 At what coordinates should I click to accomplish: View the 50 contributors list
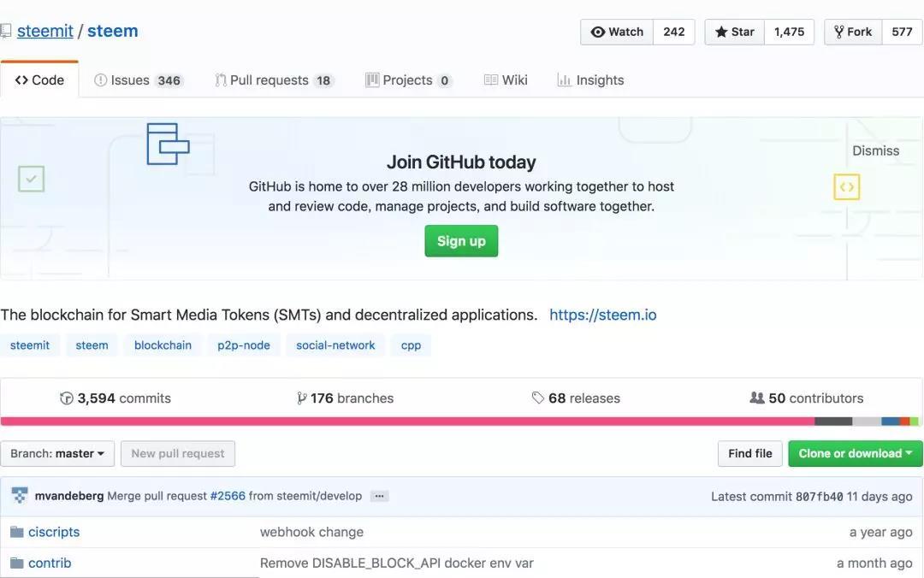[806, 398]
